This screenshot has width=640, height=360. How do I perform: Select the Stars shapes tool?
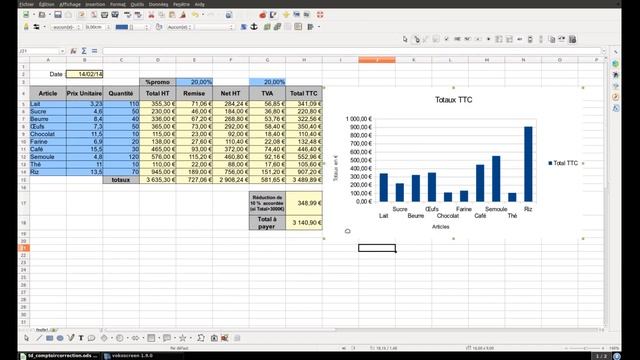coord(182,338)
